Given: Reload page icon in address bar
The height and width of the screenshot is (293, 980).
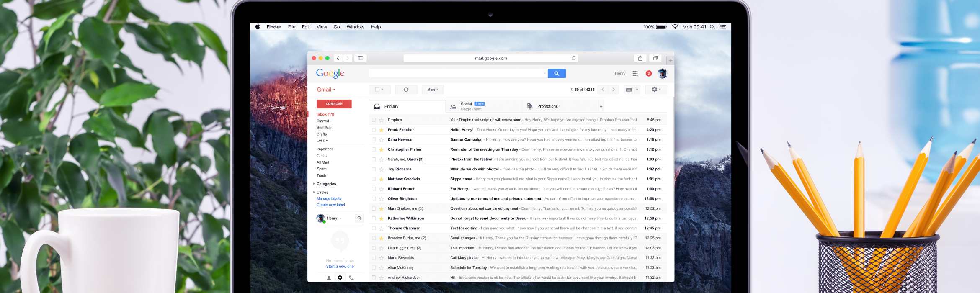Looking at the screenshot, I should click(x=573, y=58).
